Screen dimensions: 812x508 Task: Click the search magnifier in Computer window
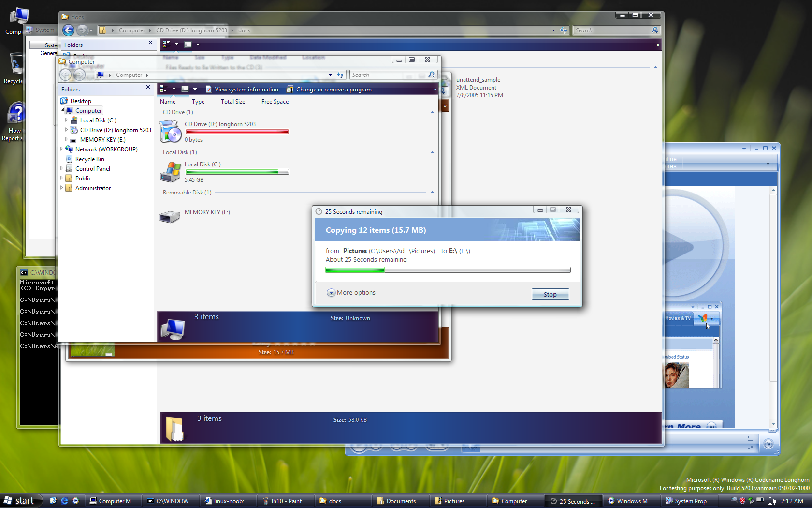pyautogui.click(x=432, y=75)
